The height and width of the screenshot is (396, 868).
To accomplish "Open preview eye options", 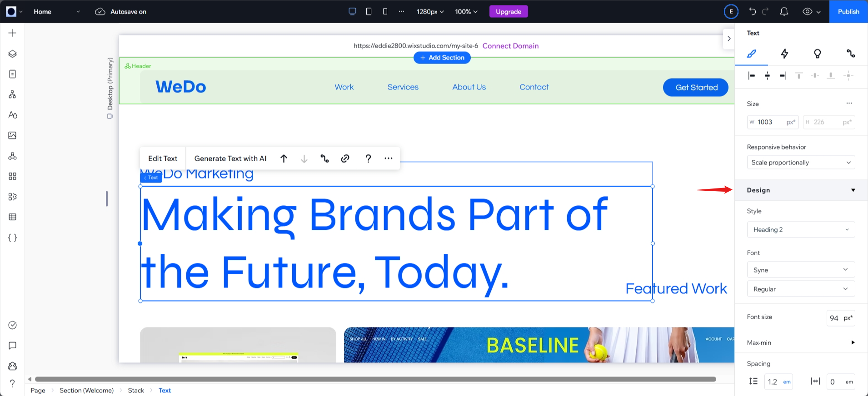I will (x=812, y=11).
